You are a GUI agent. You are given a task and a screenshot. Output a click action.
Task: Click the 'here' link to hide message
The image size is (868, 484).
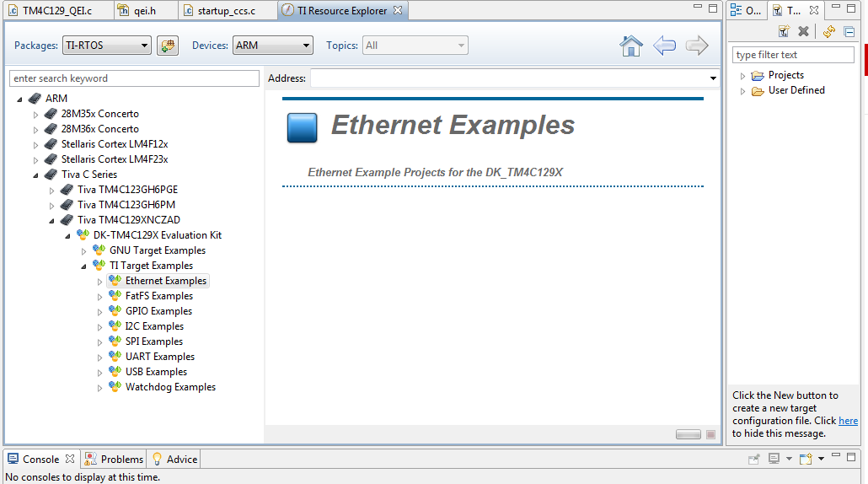(848, 421)
